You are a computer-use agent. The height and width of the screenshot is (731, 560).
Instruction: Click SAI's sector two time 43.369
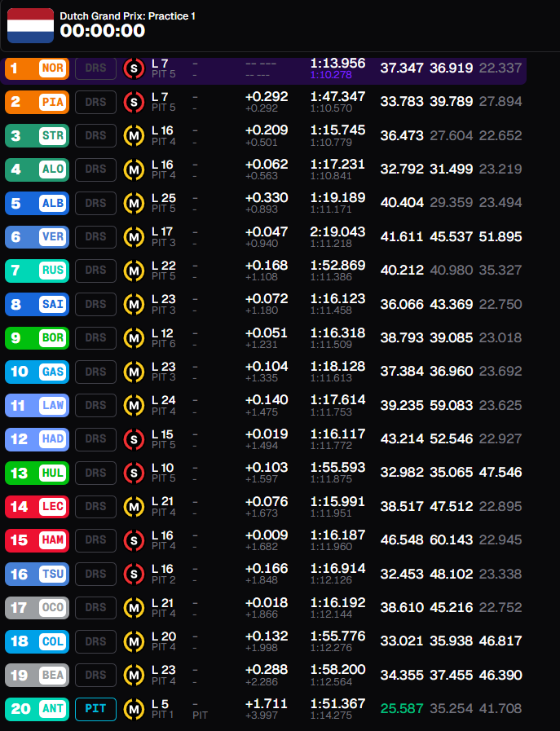click(x=452, y=304)
